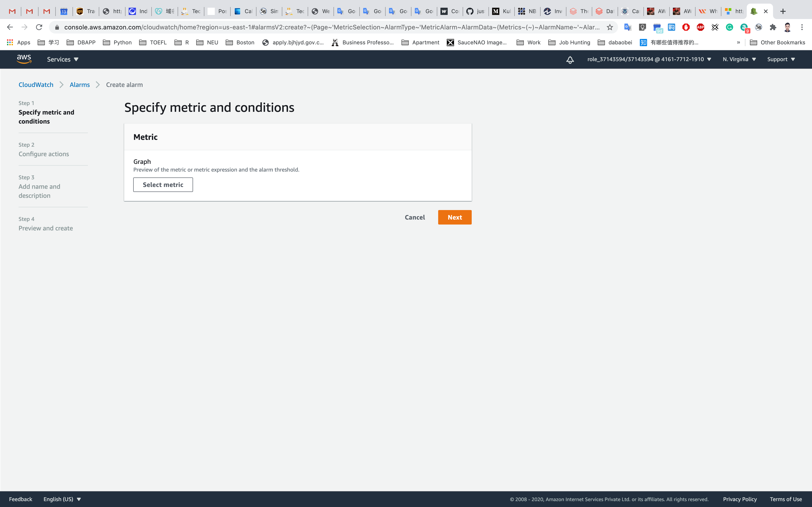Image resolution: width=812 pixels, height=507 pixels.
Task: Click the AWS logo home icon
Action: click(x=24, y=59)
